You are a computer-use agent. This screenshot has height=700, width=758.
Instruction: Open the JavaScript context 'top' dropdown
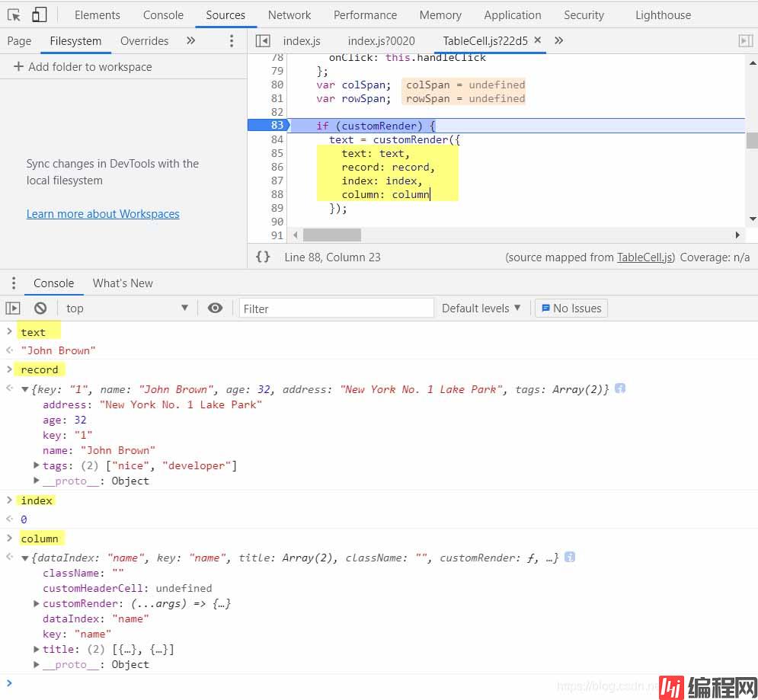[126, 308]
